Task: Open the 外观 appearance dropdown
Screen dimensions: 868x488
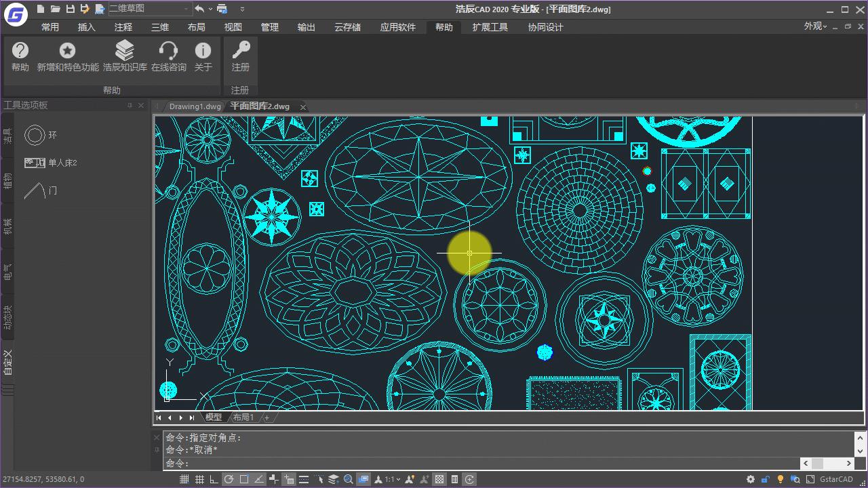Action: tap(815, 26)
